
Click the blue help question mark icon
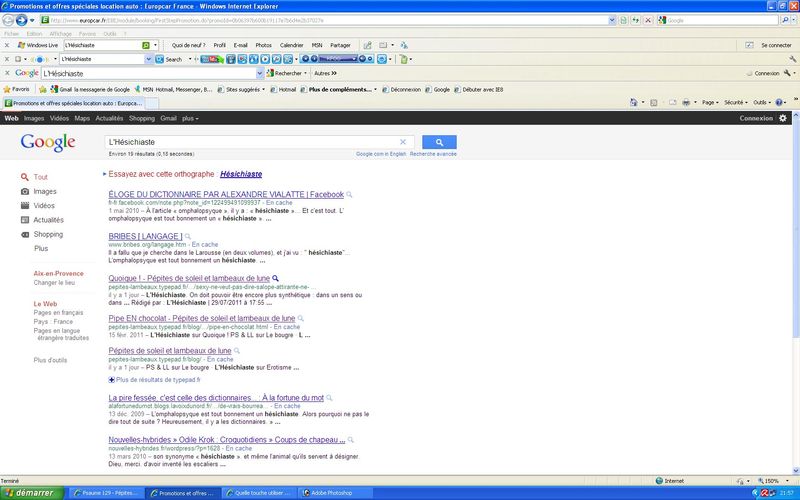(779, 103)
